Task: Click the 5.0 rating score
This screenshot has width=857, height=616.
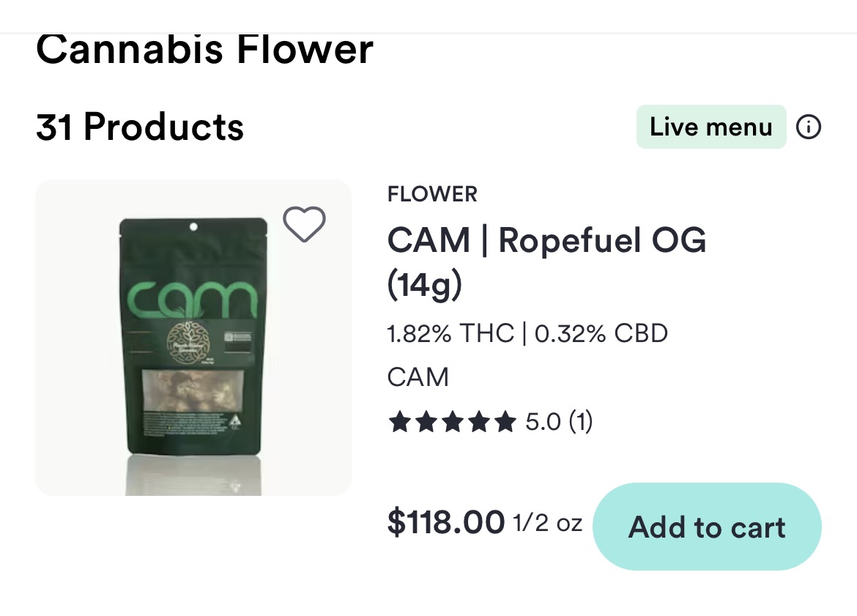Action: [543, 422]
